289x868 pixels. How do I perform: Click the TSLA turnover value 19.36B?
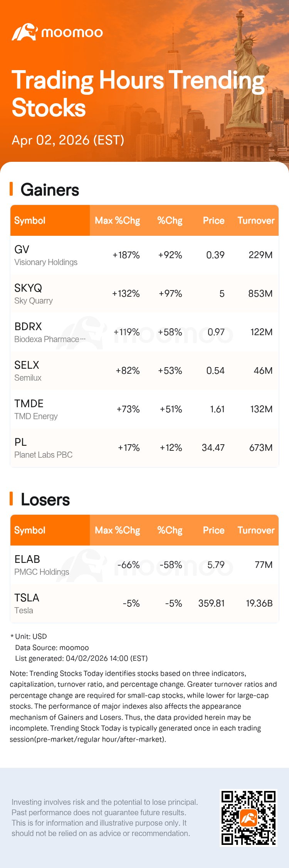[x=259, y=603]
